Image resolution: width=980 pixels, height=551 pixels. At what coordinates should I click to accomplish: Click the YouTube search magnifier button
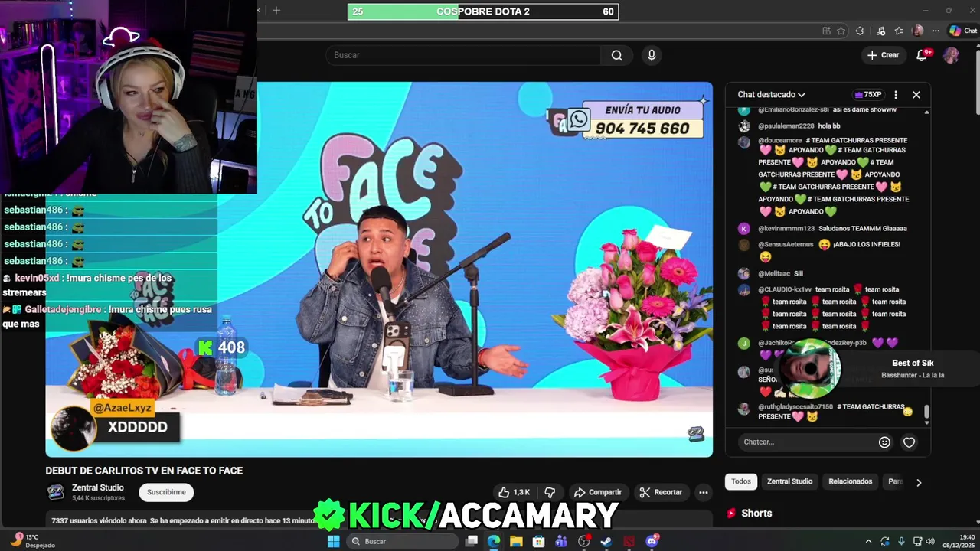616,55
